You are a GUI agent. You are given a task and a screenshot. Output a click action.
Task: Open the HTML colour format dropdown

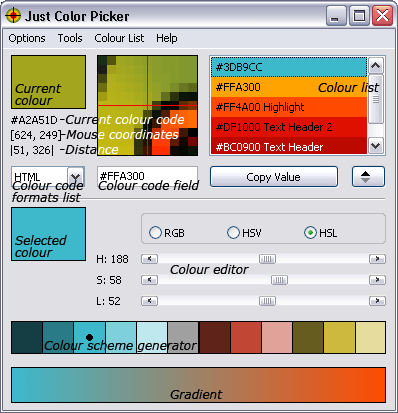pos(76,176)
